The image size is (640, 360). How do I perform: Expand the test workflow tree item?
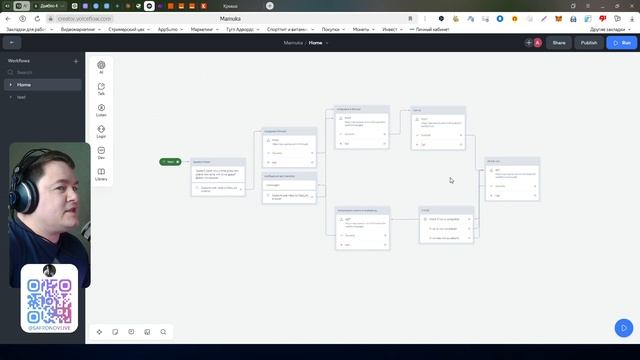pos(11,97)
